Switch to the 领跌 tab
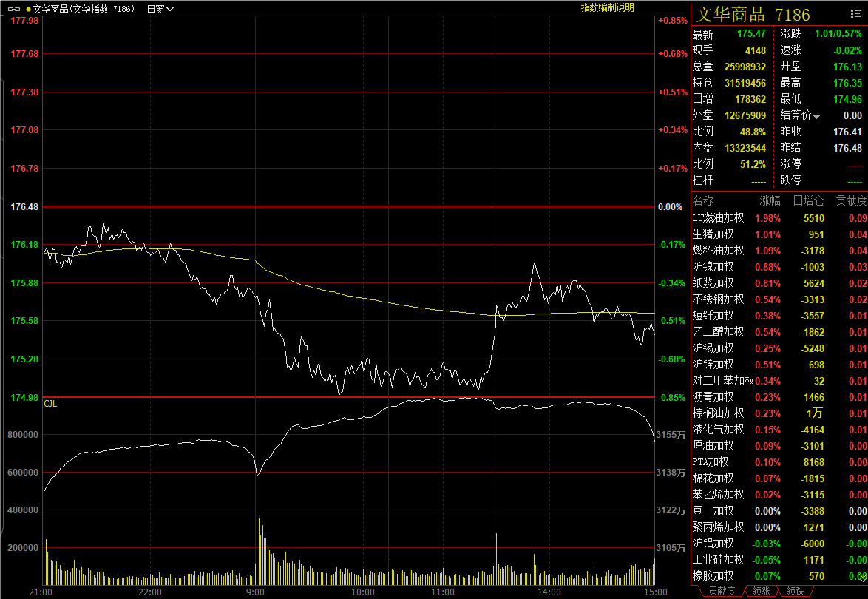The image size is (868, 599). tap(795, 591)
